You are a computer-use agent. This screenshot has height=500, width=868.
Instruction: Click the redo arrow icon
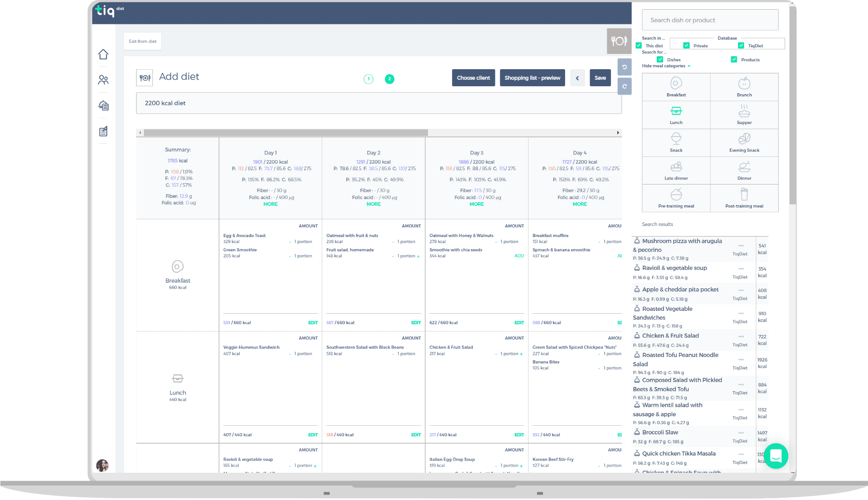(624, 86)
